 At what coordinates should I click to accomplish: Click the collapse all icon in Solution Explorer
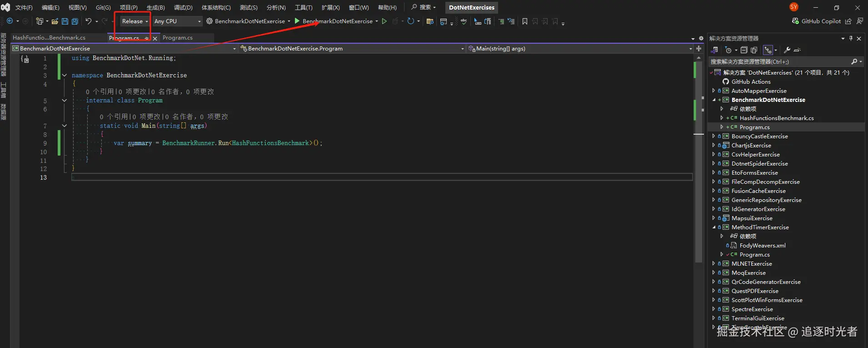pyautogui.click(x=744, y=50)
